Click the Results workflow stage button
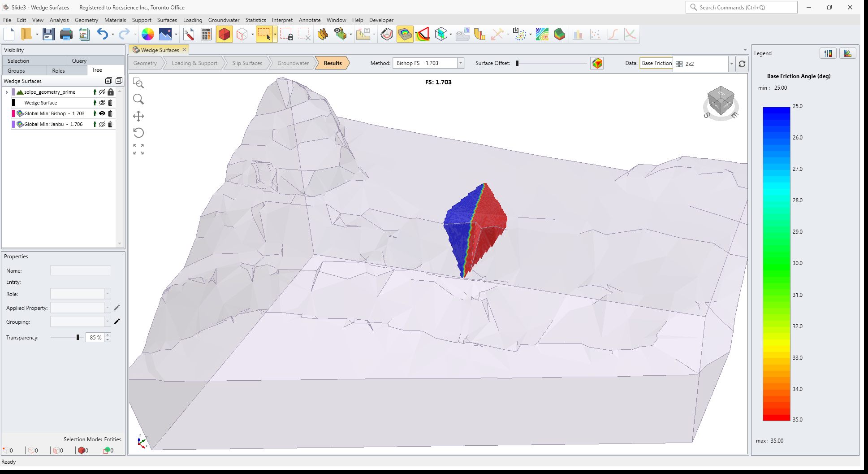The width and height of the screenshot is (868, 474). 332,63
